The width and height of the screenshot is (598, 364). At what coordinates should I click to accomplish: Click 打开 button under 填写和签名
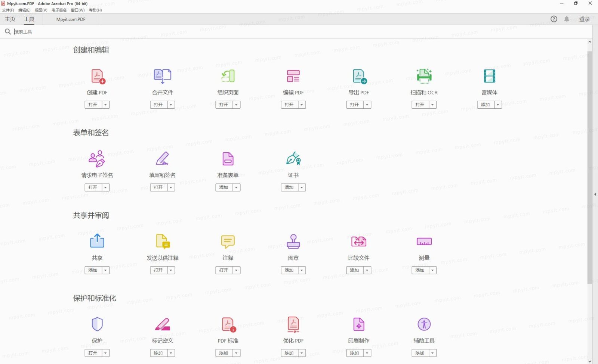pos(158,187)
